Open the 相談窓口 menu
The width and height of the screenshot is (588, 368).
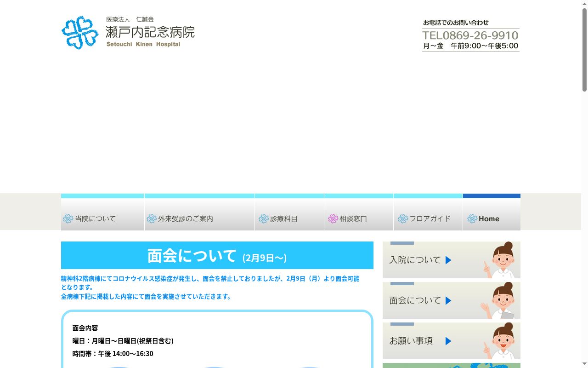359,212
